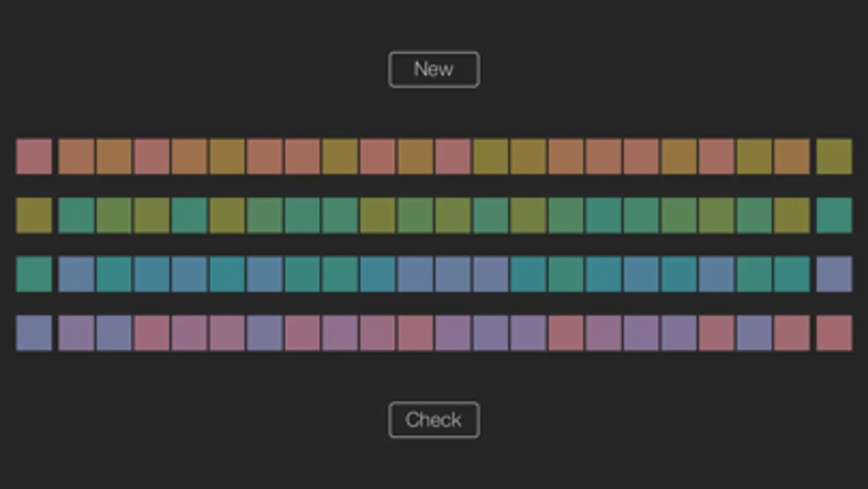Select the leftmost pink swatch in top row
The height and width of the screenshot is (489, 868).
[x=34, y=156]
